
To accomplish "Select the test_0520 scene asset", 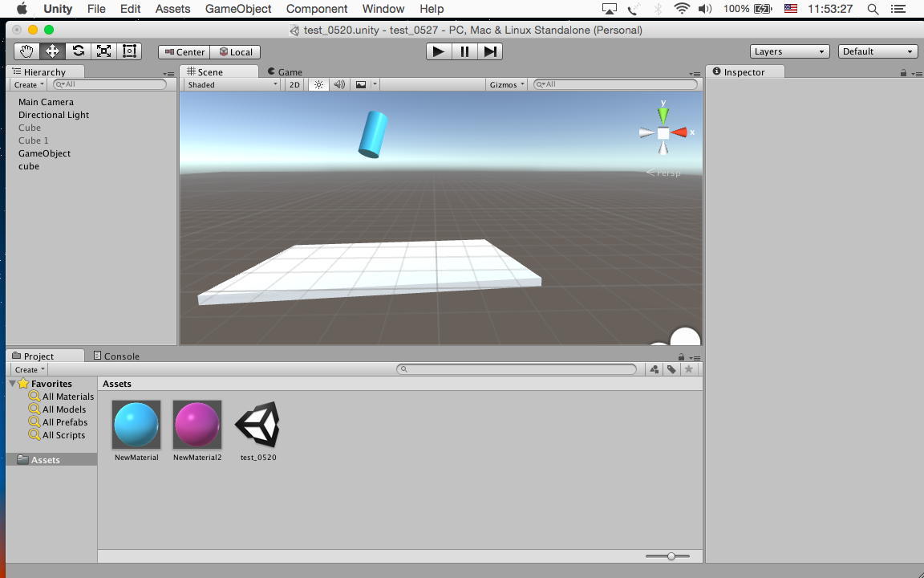I will tap(258, 430).
